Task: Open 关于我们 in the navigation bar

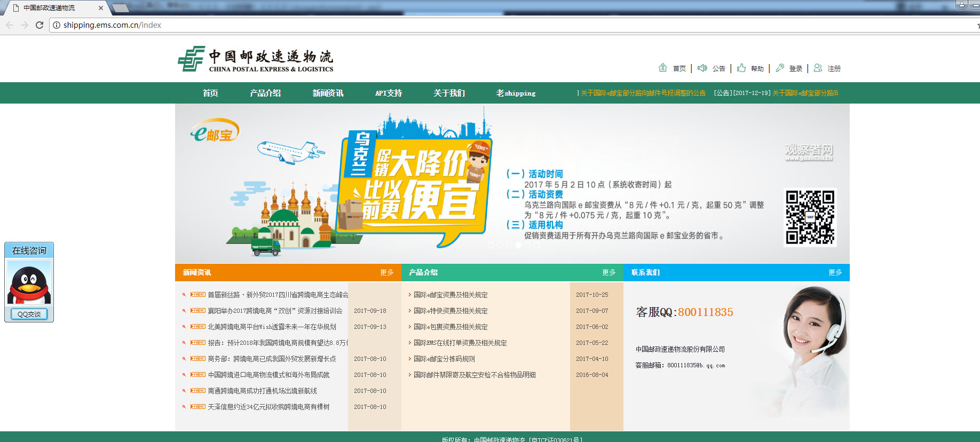Action: tap(449, 93)
